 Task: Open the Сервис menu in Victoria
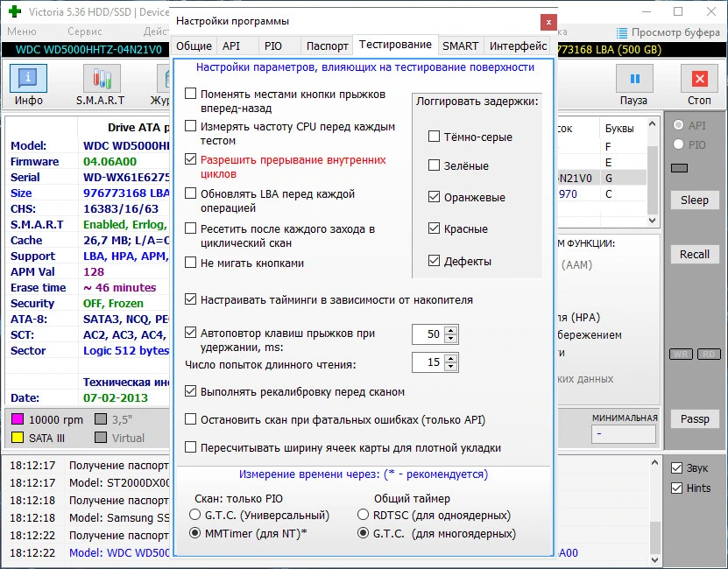tap(84, 32)
